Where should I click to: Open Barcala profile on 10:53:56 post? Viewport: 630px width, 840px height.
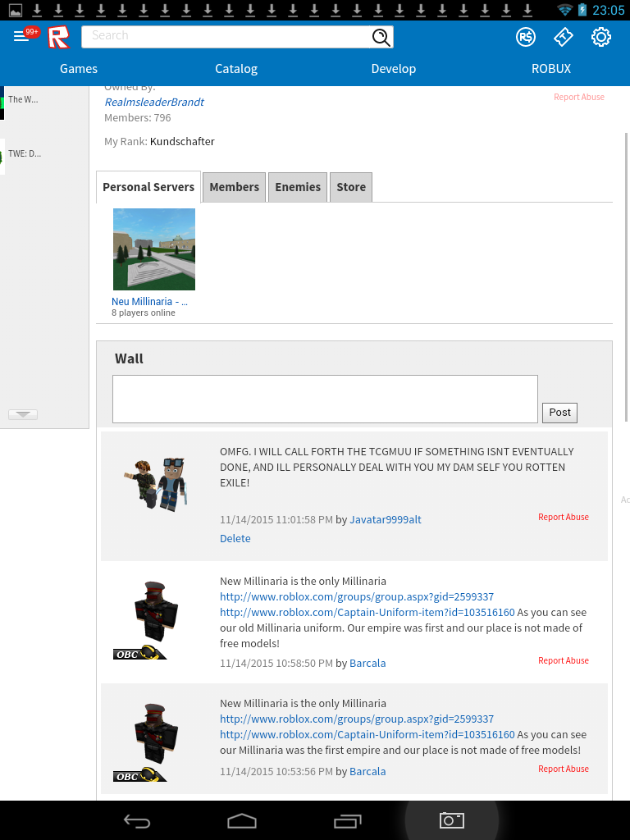tap(367, 771)
